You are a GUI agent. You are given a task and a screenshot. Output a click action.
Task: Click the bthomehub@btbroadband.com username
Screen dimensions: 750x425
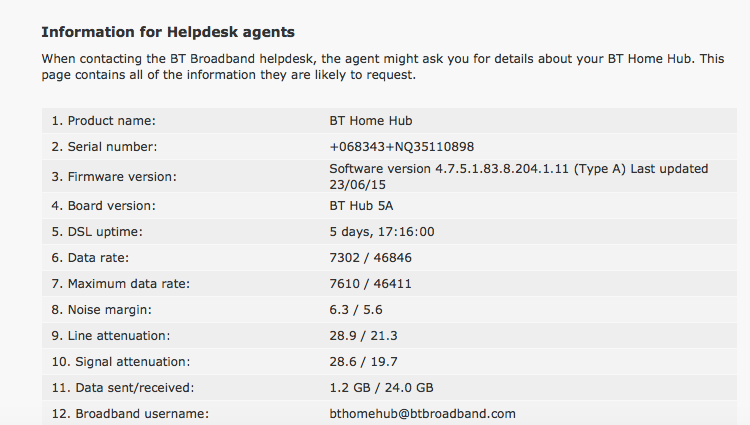[422, 414]
